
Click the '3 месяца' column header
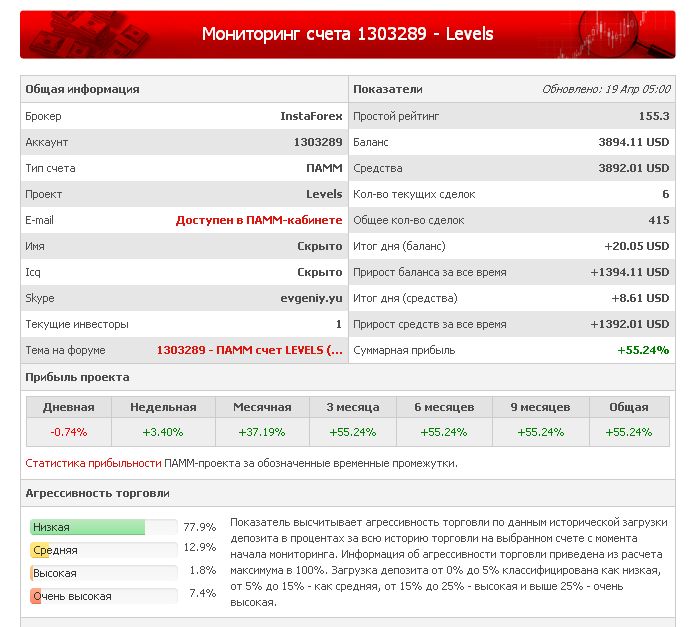pos(353,407)
